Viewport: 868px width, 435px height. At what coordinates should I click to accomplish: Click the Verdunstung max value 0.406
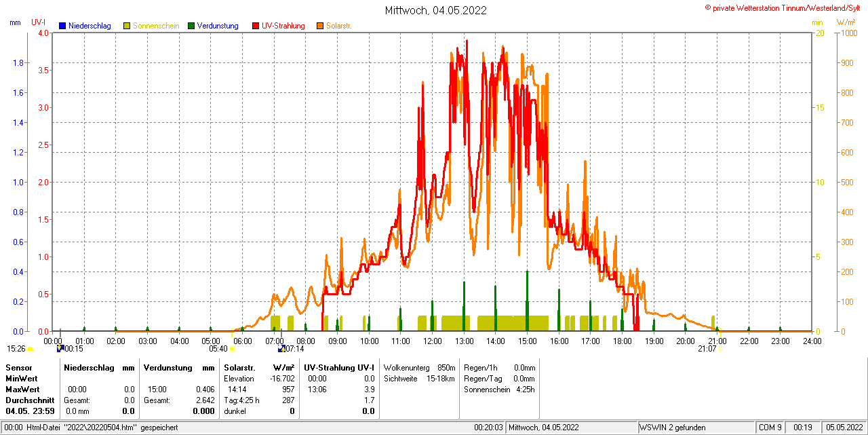(x=205, y=389)
